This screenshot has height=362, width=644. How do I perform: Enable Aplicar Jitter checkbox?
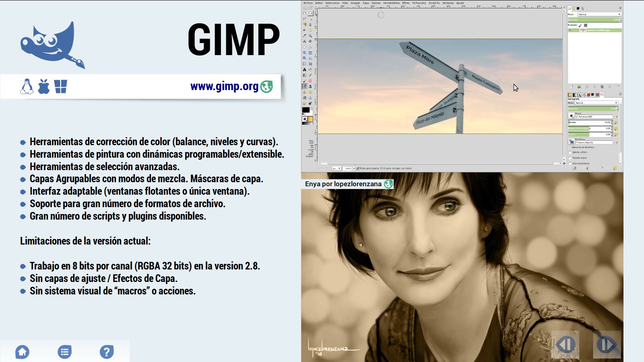click(570, 152)
